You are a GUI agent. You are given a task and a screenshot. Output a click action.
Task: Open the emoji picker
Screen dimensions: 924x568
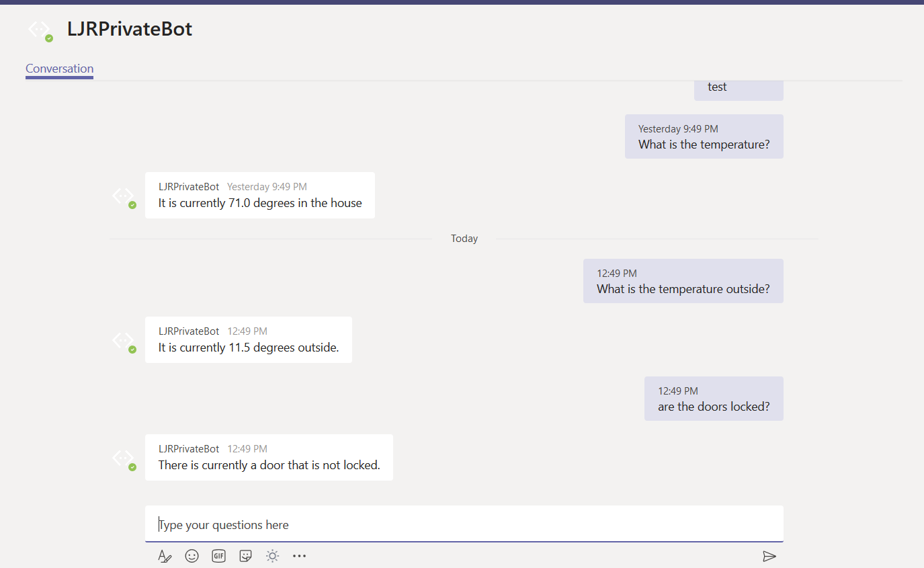click(192, 556)
